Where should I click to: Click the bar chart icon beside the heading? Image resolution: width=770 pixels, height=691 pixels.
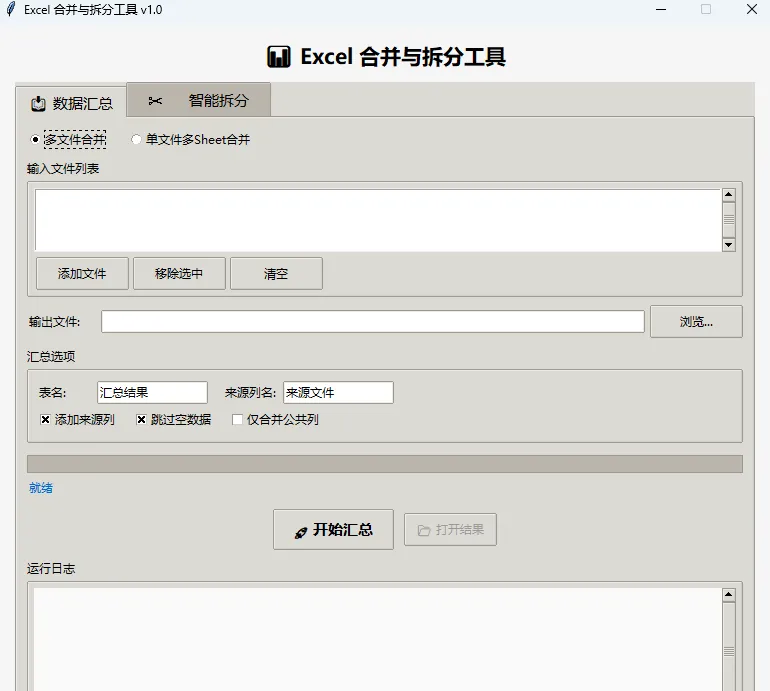[279, 56]
